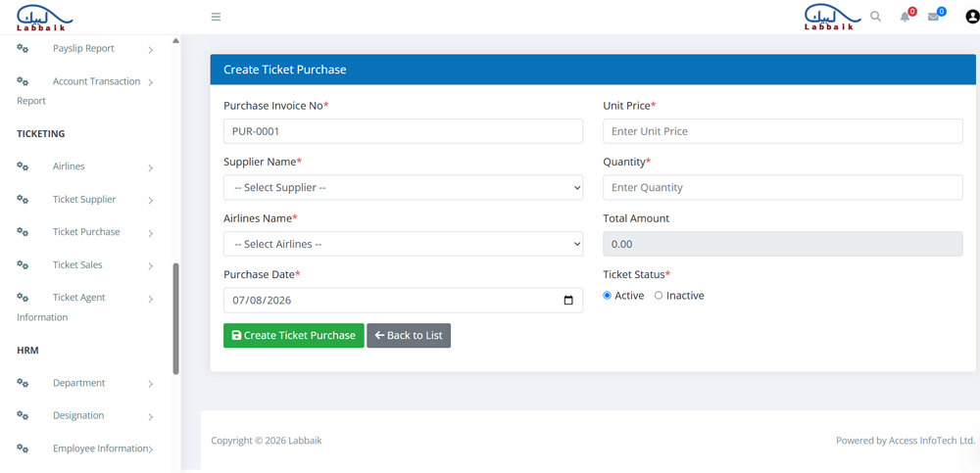Open Ticket Supplier in the sidebar
This screenshot has height=473, width=980.
(x=84, y=200)
